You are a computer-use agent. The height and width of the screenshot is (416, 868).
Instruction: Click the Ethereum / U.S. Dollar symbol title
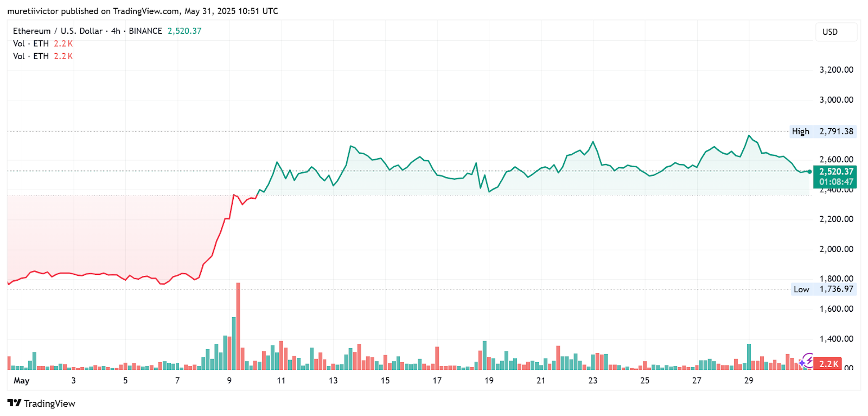tap(58, 31)
